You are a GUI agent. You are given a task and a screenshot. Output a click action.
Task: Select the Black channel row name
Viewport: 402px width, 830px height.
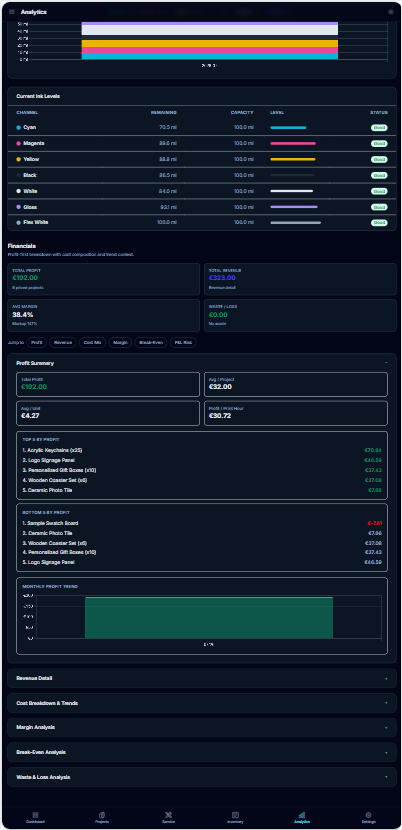30,175
